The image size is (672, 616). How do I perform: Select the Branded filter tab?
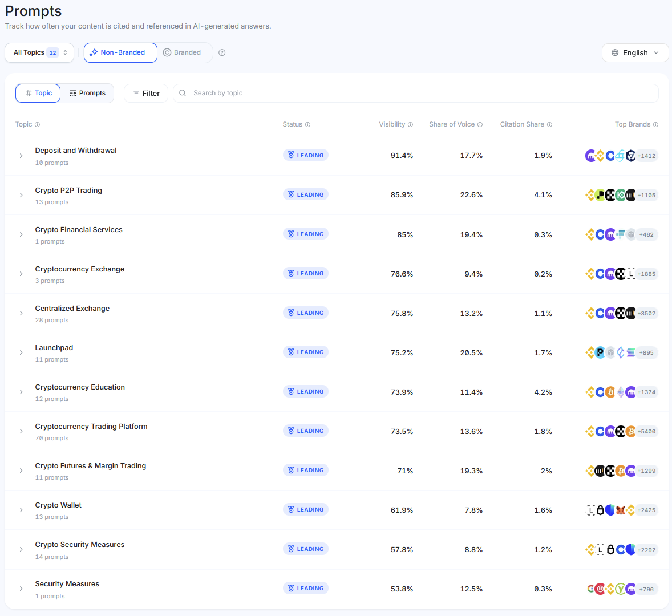point(184,52)
